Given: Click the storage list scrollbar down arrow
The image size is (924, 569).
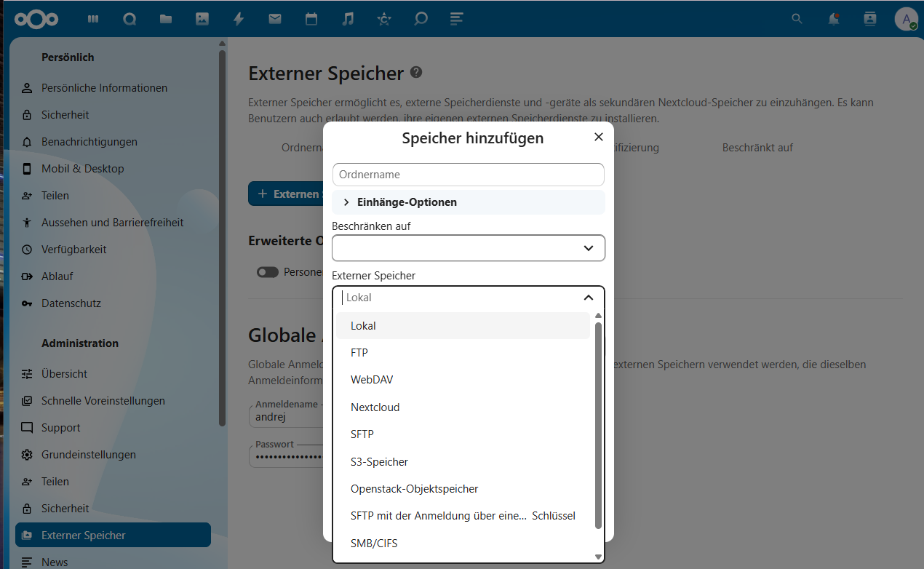Looking at the screenshot, I should tap(599, 557).
